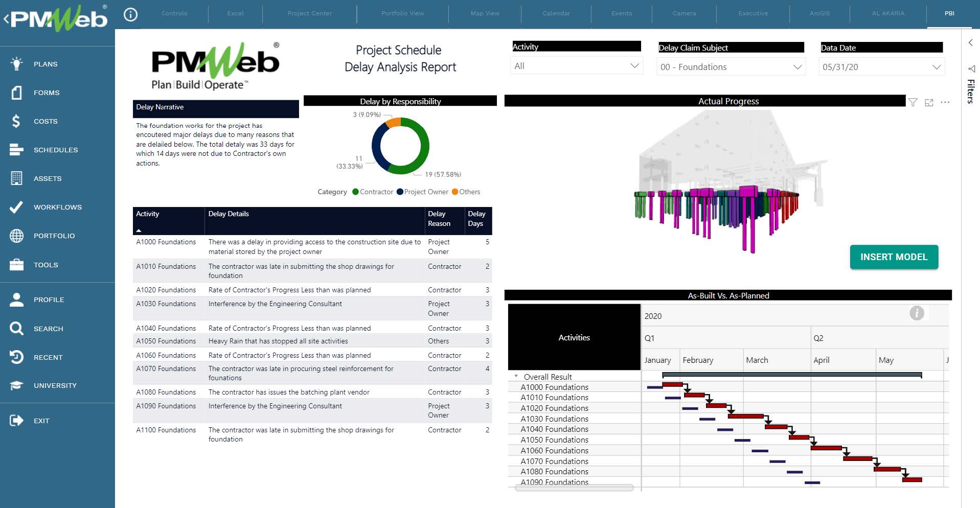Open the Assets building icon
This screenshot has height=508, width=980.
coord(16,178)
